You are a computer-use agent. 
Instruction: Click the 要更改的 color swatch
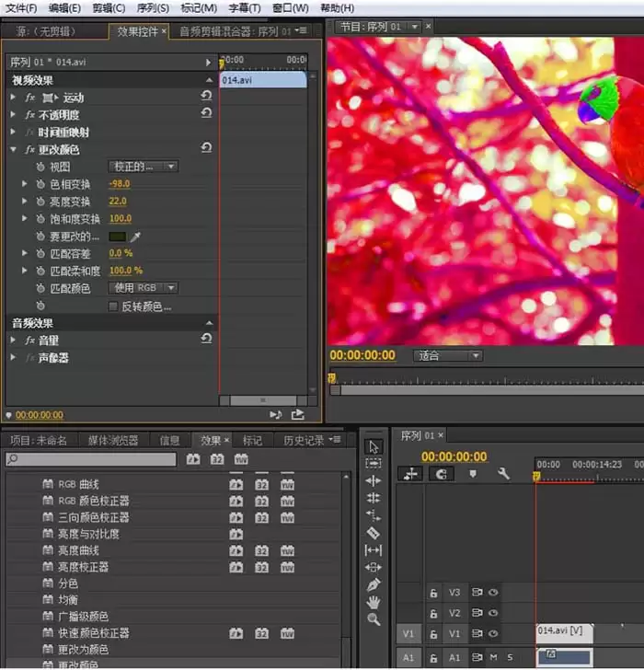pyautogui.click(x=117, y=237)
